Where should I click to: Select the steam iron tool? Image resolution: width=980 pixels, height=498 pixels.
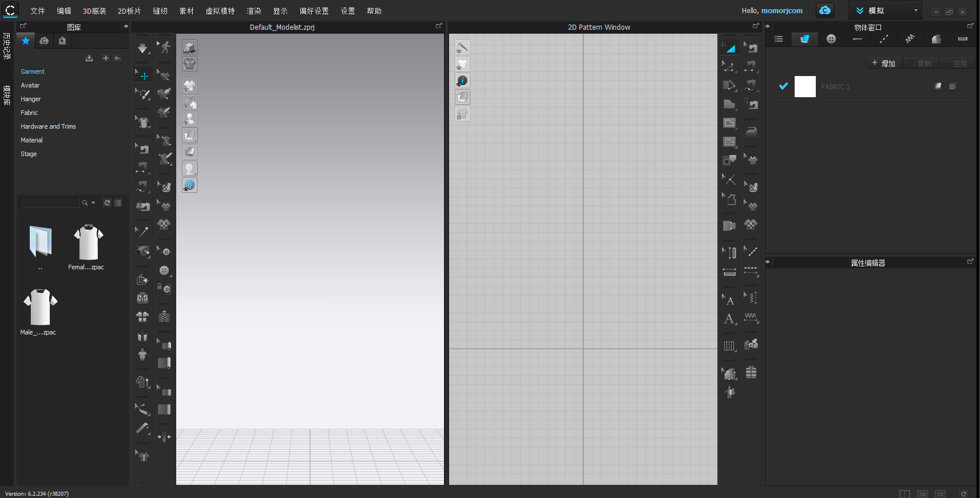[751, 132]
